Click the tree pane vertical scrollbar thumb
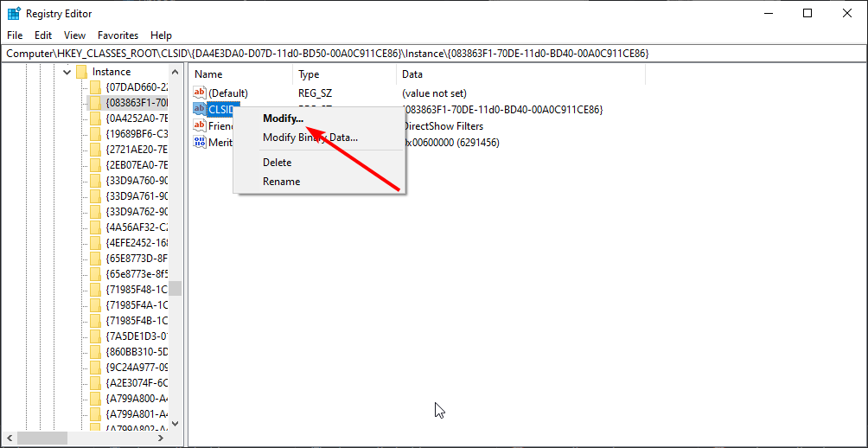 [x=175, y=289]
